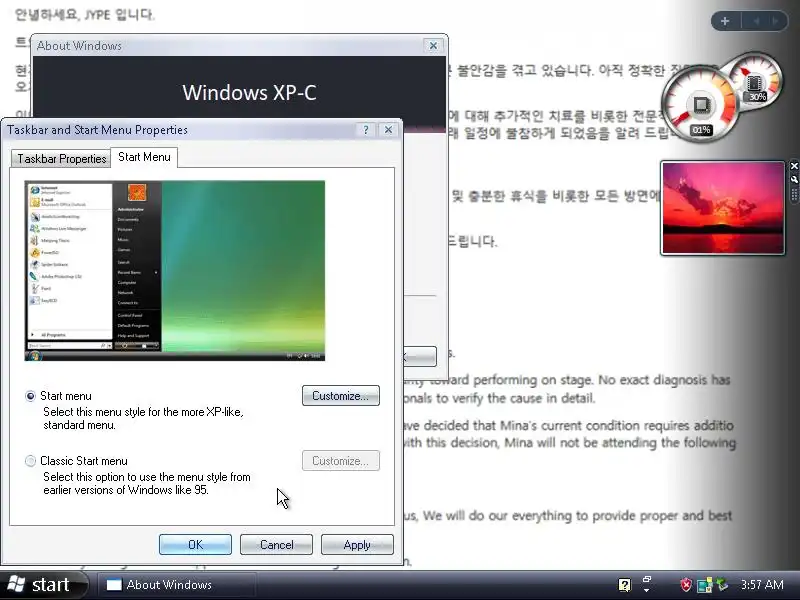Click text 'earlier versions of Windows like 95.'
Viewport: 800px width, 600px height.
(x=126, y=490)
